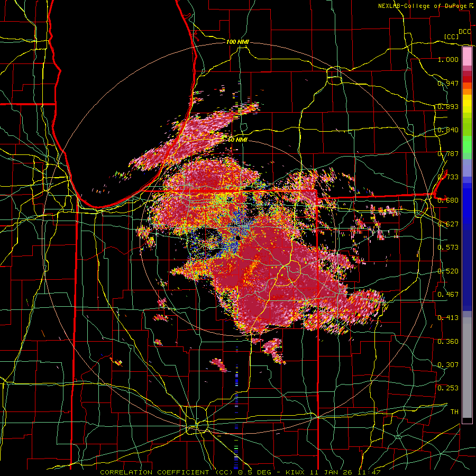
Task: Pick the bright green segment of the color bar
Action: pyautogui.click(x=467, y=144)
